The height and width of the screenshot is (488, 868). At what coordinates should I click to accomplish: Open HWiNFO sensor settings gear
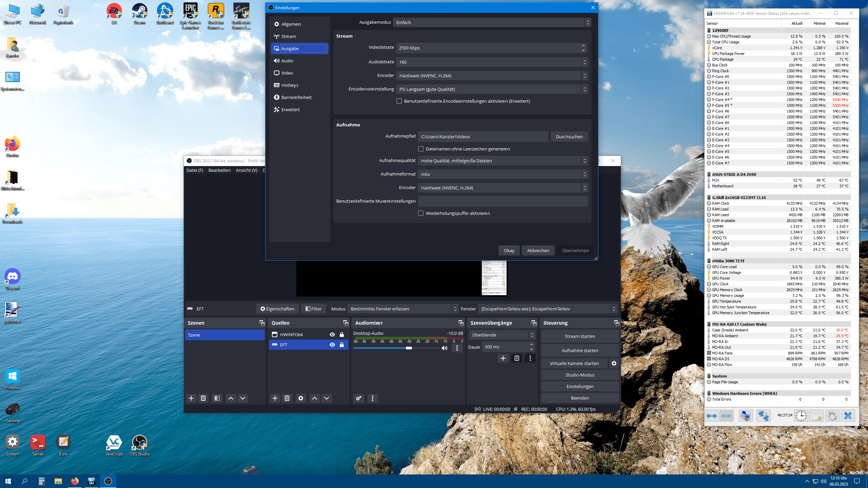point(832,415)
